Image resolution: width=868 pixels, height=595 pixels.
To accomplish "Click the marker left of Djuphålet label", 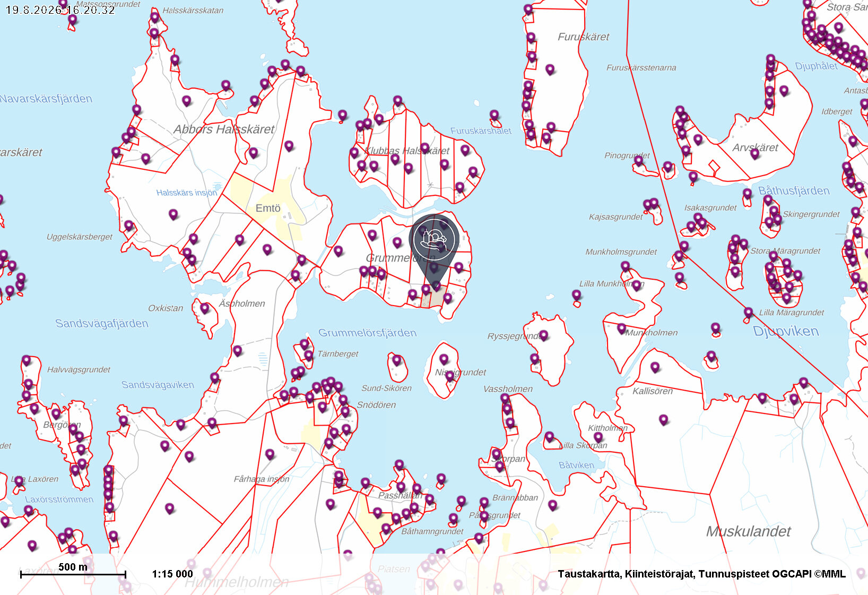I will coord(770,65).
